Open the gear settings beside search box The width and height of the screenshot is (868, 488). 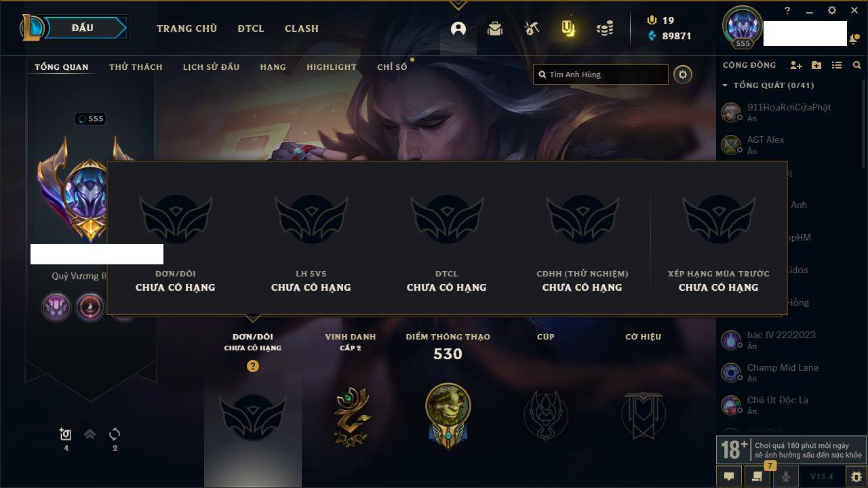[683, 75]
